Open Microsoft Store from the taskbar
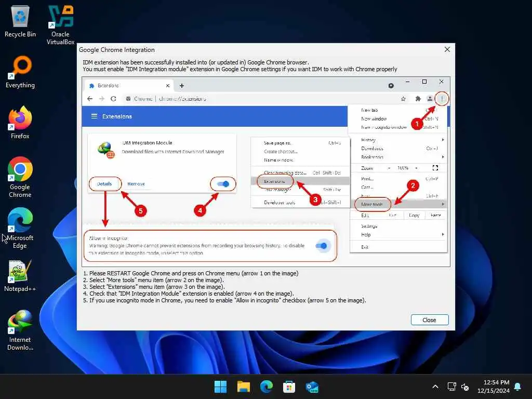Image resolution: width=532 pixels, height=399 pixels. pos(289,387)
